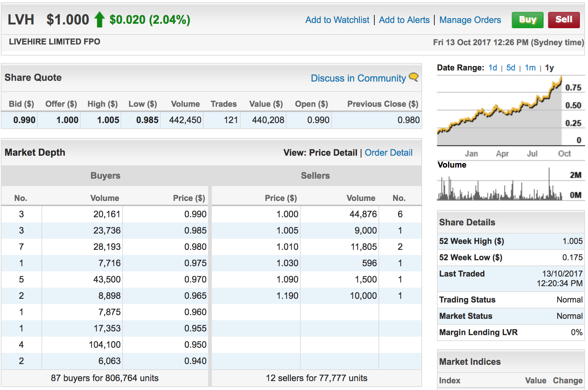The width and height of the screenshot is (588, 390).
Task: Select the Volume value 442,450
Action: pyautogui.click(x=185, y=120)
